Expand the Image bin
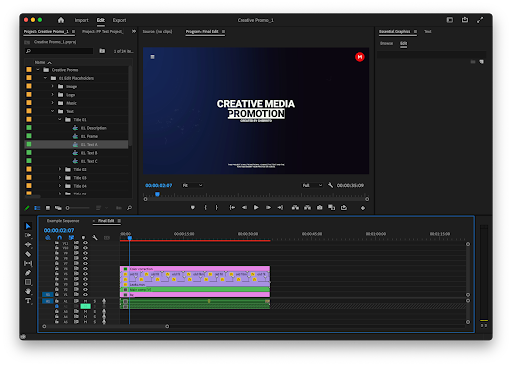Screen dimensions: 512x366 52,86
